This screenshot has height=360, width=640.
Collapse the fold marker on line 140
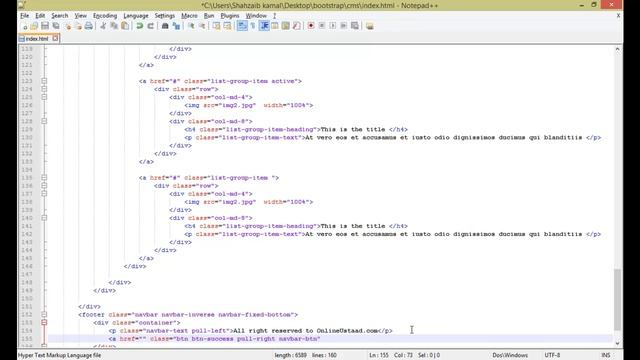click(x=44, y=218)
